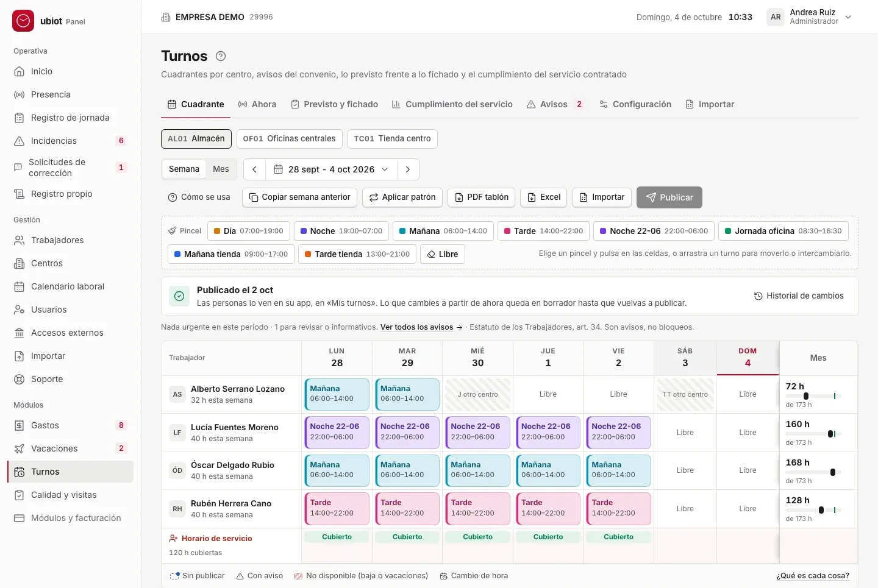
Task: Open Inicio from the sidebar
Action: [70, 71]
